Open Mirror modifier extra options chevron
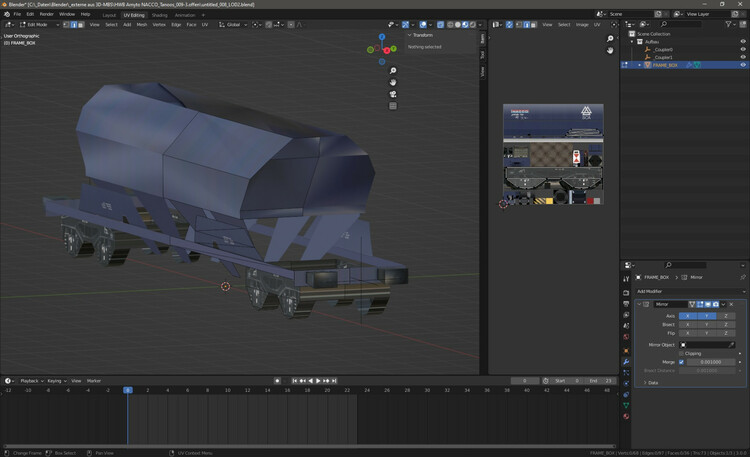The image size is (750, 457). coord(724,304)
